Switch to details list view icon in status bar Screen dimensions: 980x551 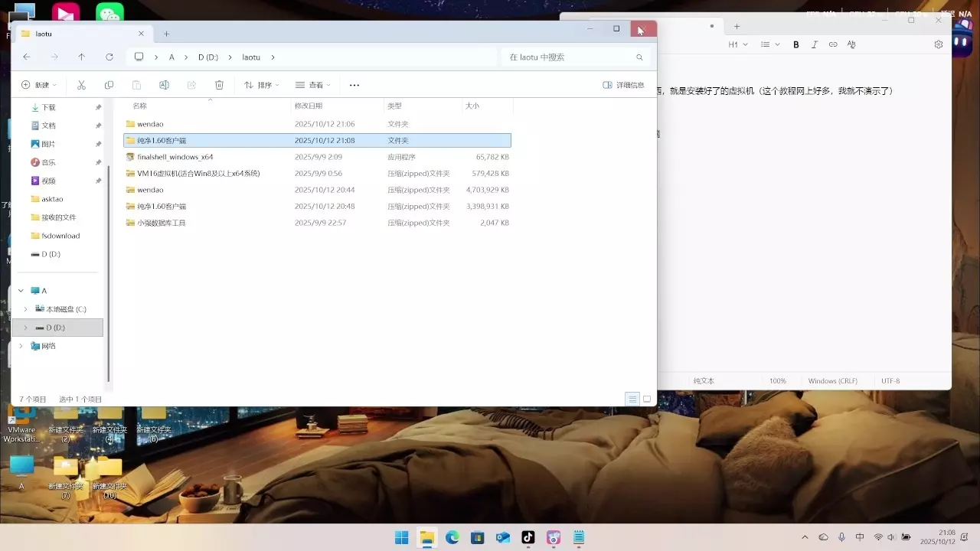pos(632,399)
